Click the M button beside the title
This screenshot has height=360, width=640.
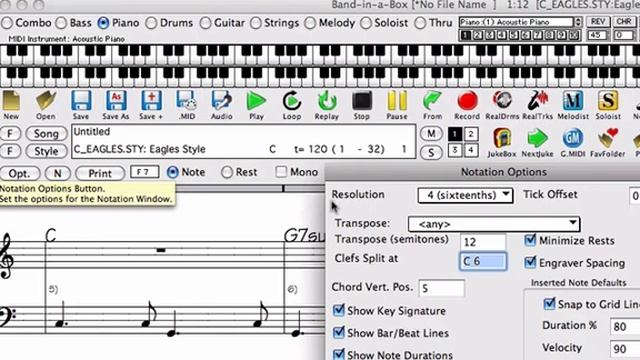431,133
